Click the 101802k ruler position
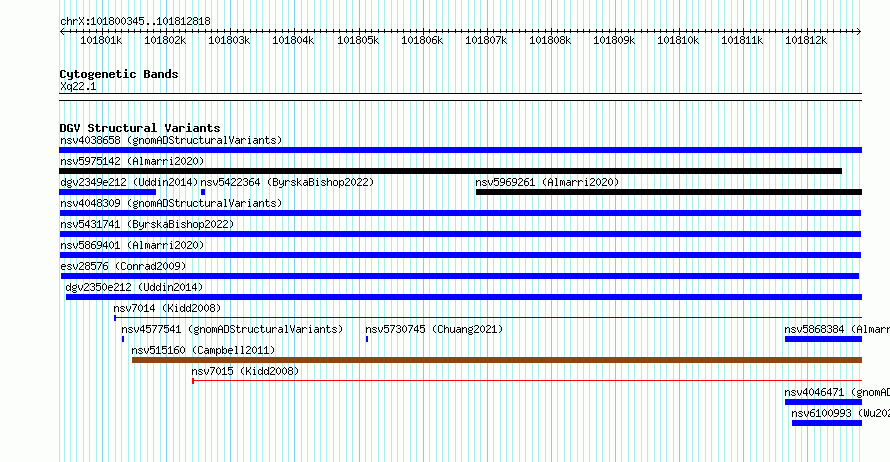Image resolution: width=890 pixels, height=462 pixels. point(165,40)
